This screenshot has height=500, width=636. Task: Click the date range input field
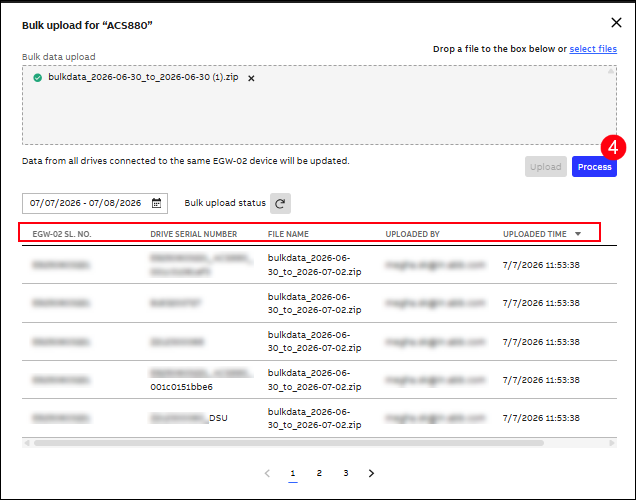[95, 203]
